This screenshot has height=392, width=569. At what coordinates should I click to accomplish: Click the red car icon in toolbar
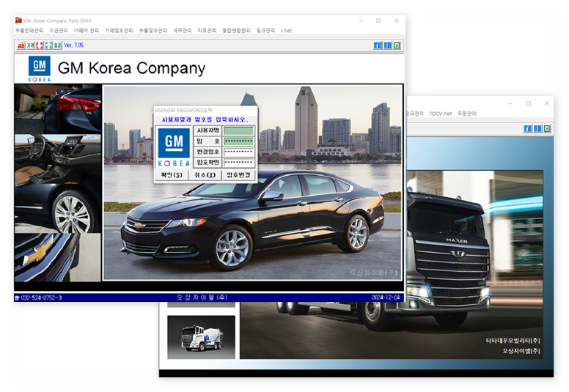point(21,45)
